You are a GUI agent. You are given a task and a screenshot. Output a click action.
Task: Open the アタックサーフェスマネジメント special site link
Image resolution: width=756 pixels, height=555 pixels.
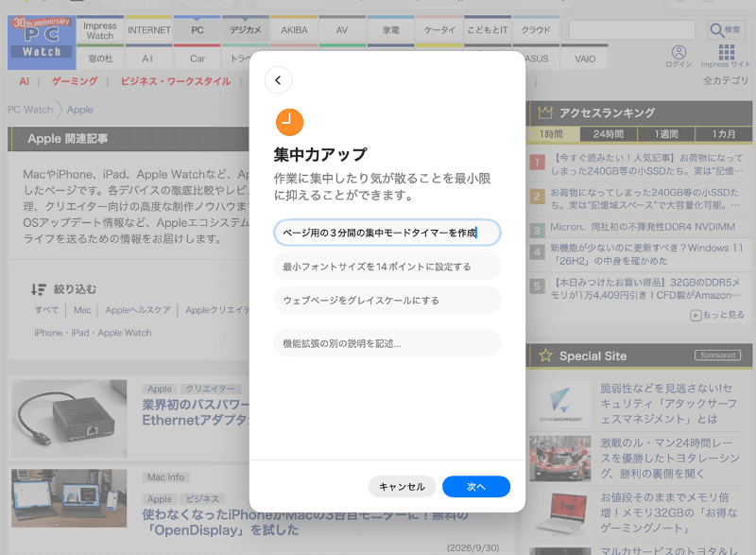coord(669,404)
